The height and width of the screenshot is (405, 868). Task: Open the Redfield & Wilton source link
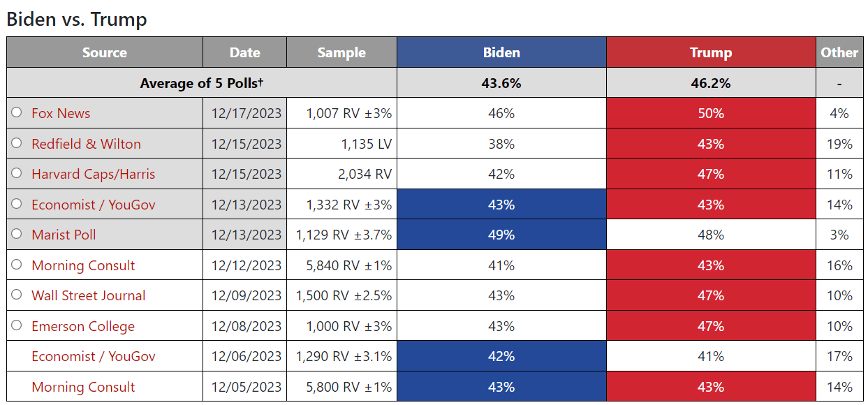coord(86,144)
